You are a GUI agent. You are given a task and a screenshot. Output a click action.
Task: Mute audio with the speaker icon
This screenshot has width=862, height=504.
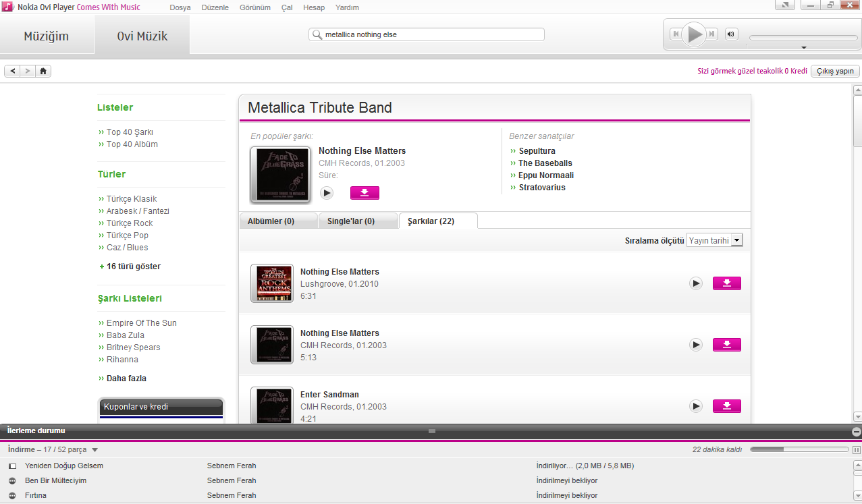pyautogui.click(x=732, y=34)
